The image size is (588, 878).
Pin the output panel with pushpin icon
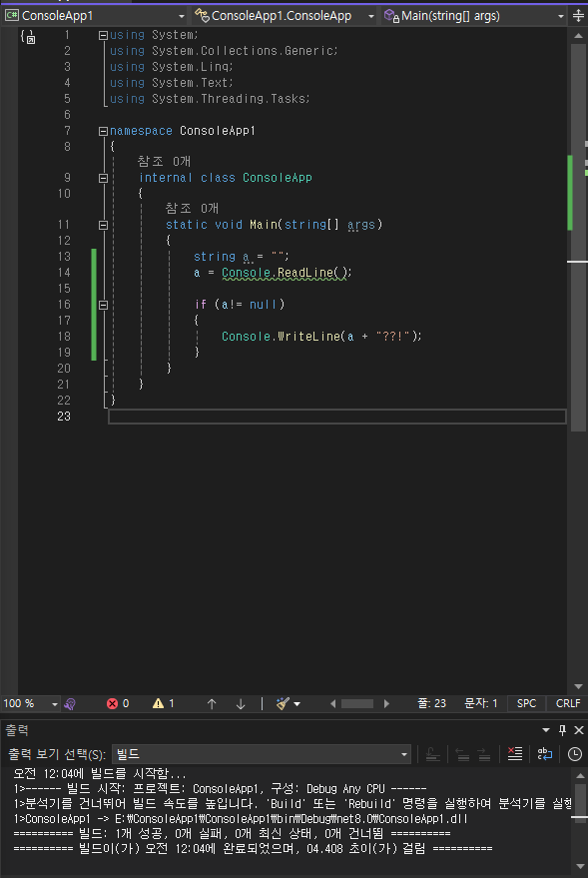click(x=563, y=729)
